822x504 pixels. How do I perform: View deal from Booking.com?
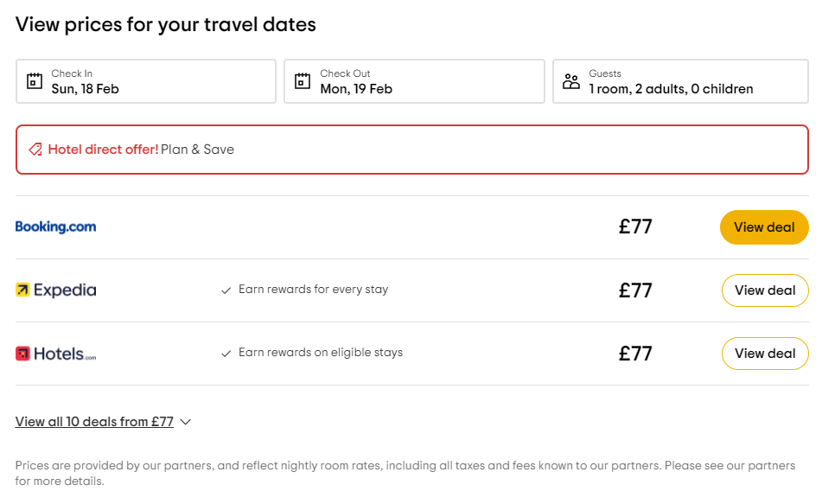(x=764, y=227)
